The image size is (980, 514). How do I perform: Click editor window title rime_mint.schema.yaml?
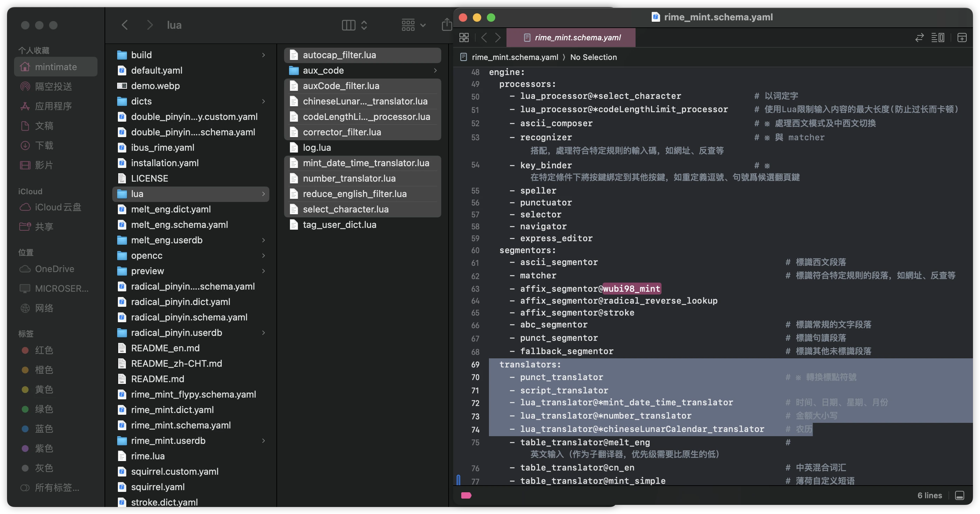click(x=718, y=17)
